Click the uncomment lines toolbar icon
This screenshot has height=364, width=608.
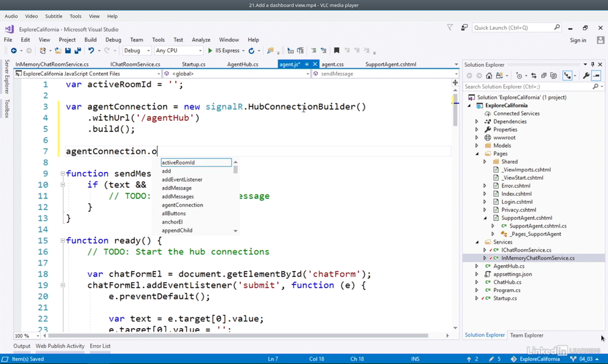click(x=323, y=51)
